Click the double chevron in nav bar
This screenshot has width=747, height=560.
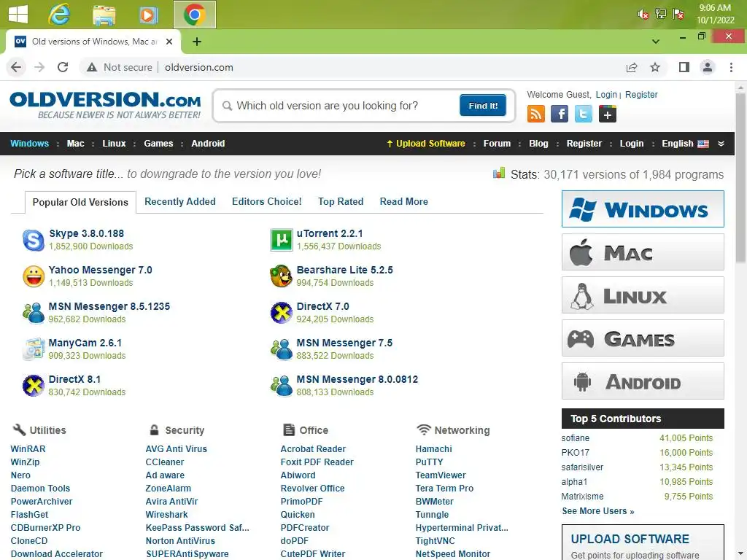[721, 144]
